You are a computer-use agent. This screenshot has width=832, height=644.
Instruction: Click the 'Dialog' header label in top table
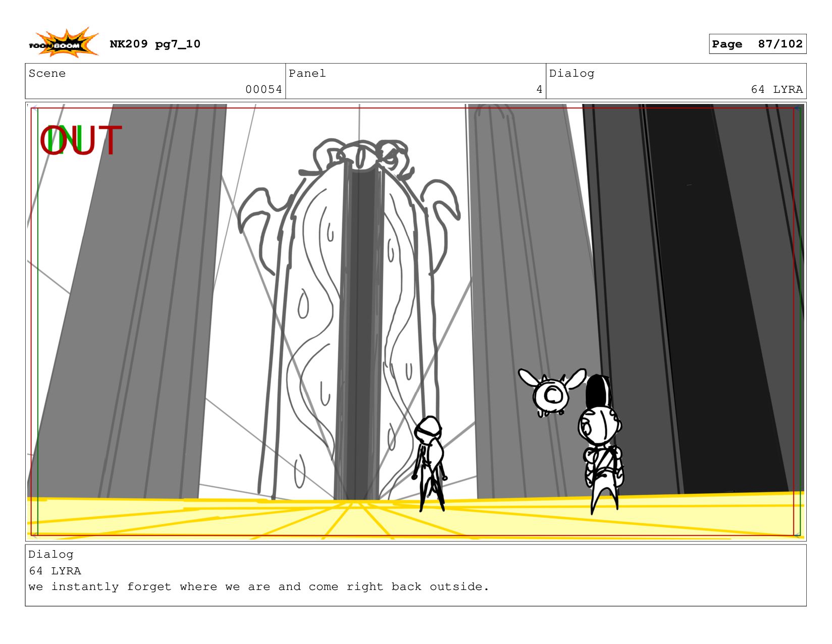pos(571,73)
